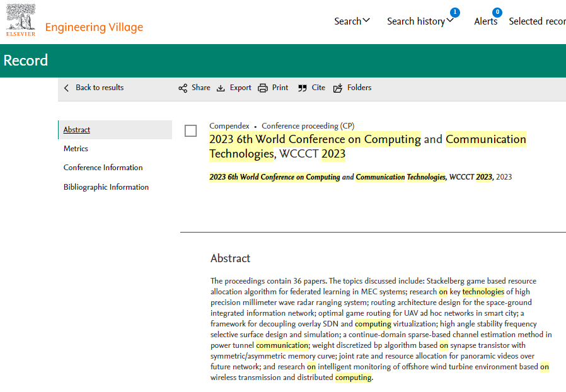The width and height of the screenshot is (566, 392).
Task: Click the Alerts count badge
Action: point(497,12)
